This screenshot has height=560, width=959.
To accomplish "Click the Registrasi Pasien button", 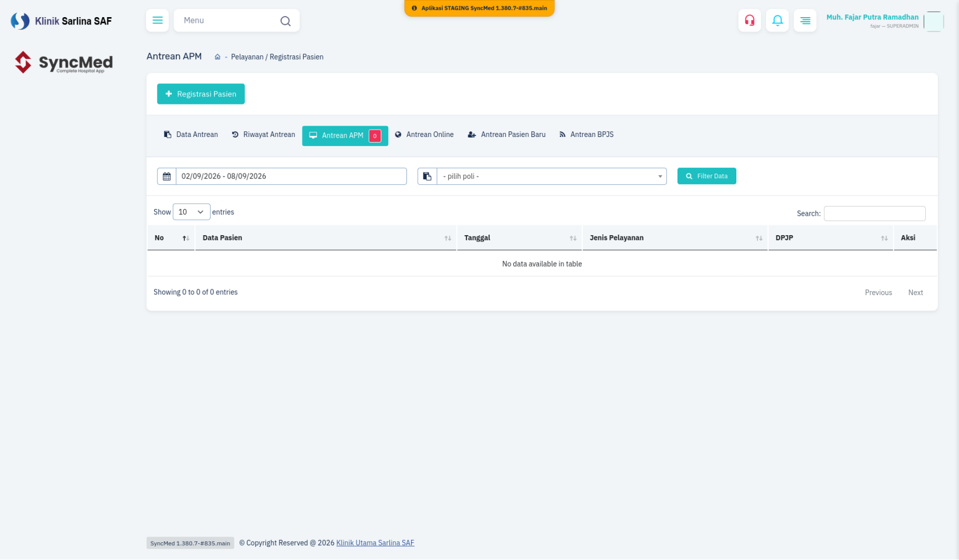I will (x=201, y=94).
